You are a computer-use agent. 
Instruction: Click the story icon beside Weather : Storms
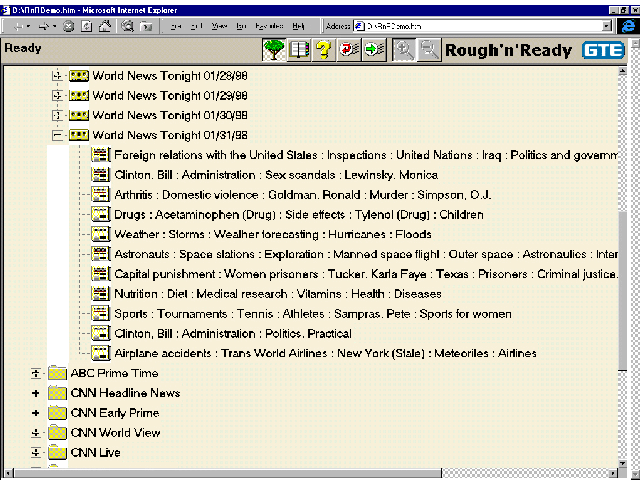tap(99, 234)
